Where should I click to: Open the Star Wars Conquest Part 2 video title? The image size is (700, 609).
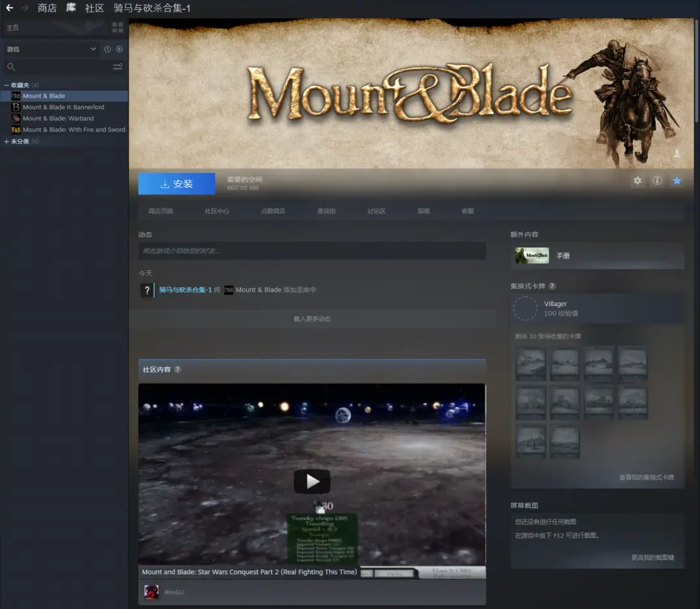coord(250,572)
